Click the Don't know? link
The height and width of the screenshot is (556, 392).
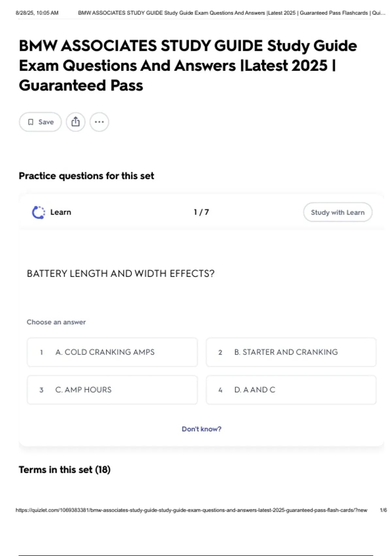point(201,429)
